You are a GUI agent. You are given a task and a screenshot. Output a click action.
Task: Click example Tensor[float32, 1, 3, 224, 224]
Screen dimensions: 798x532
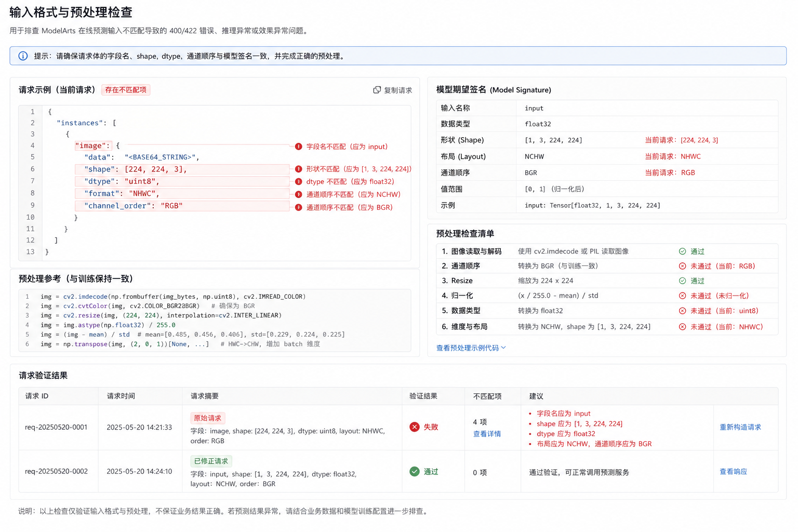click(593, 206)
